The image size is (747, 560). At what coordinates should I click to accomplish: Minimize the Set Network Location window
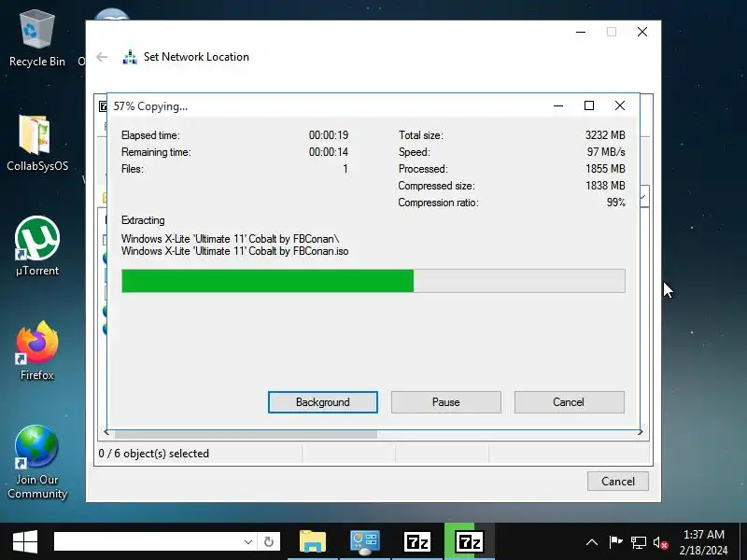click(581, 32)
